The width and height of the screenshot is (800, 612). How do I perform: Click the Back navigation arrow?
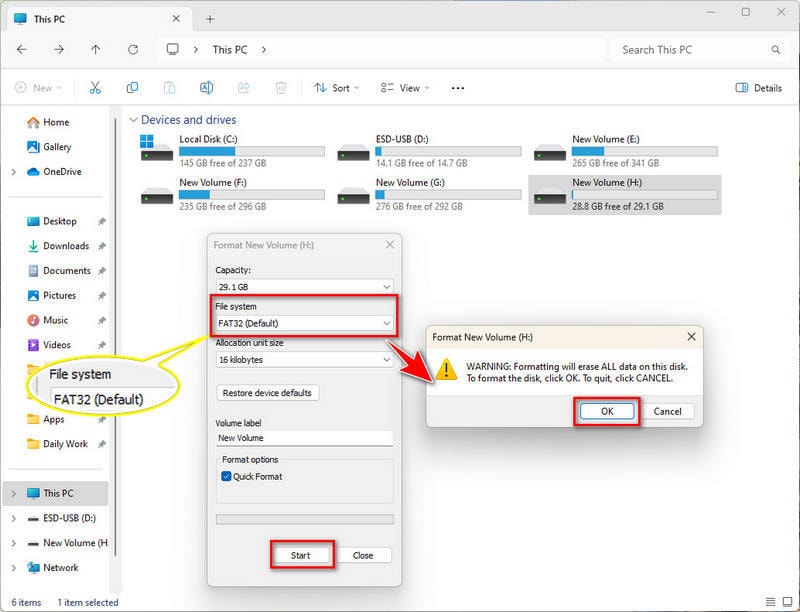click(21, 49)
